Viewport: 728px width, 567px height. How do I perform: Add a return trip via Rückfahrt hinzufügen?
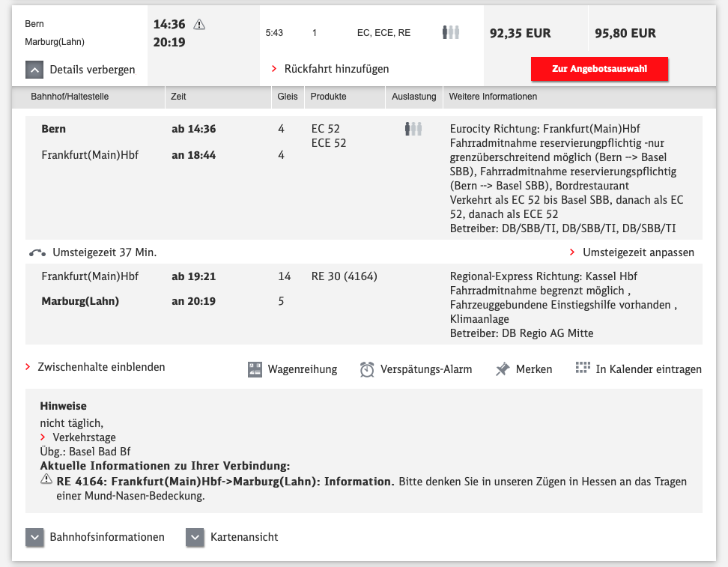(x=336, y=69)
